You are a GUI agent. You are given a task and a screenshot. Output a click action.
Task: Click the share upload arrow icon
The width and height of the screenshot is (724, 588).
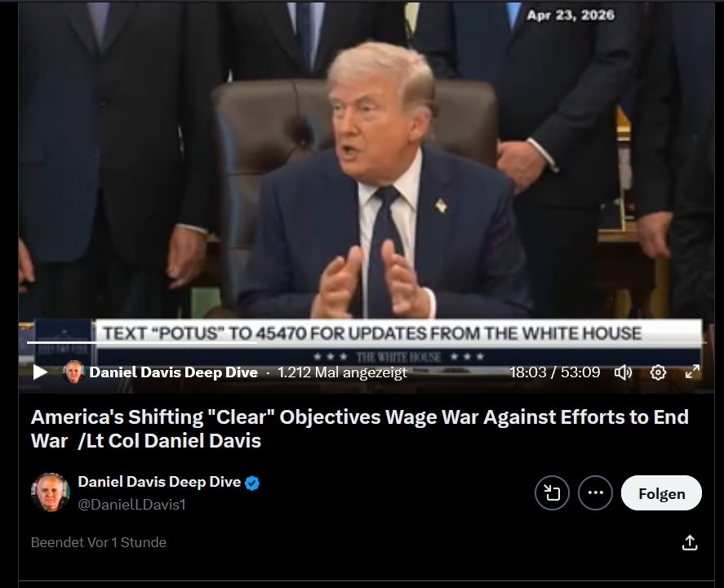(690, 542)
